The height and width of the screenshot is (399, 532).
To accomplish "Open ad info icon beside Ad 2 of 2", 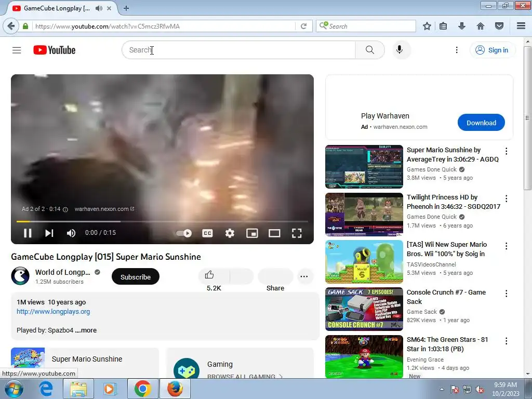I will (65, 209).
